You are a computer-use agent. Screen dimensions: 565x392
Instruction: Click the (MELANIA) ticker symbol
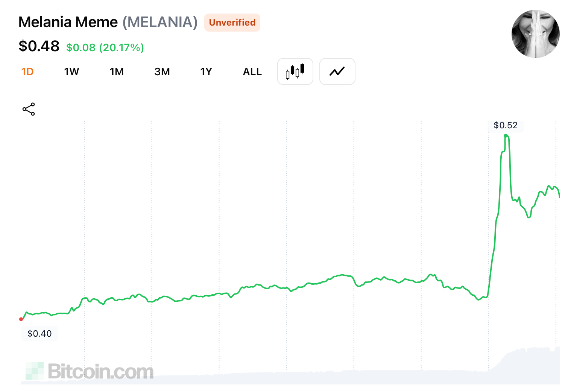coord(160,22)
